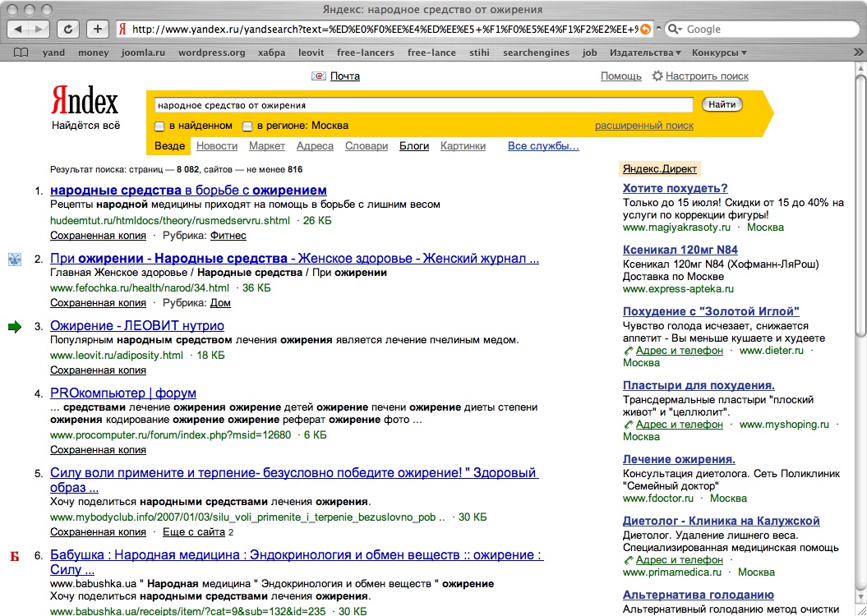This screenshot has width=867, height=616.
Task: Open the 'free-lancers' bookmark
Action: [x=365, y=53]
